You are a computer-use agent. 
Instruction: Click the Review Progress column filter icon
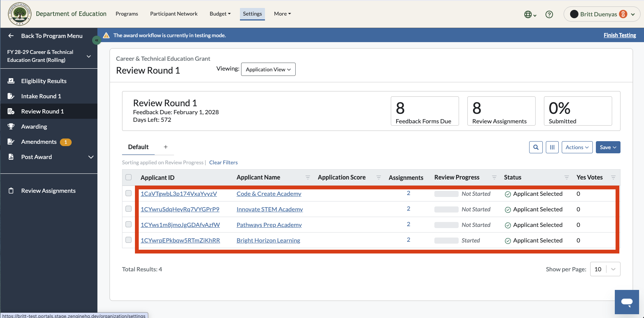tap(494, 177)
